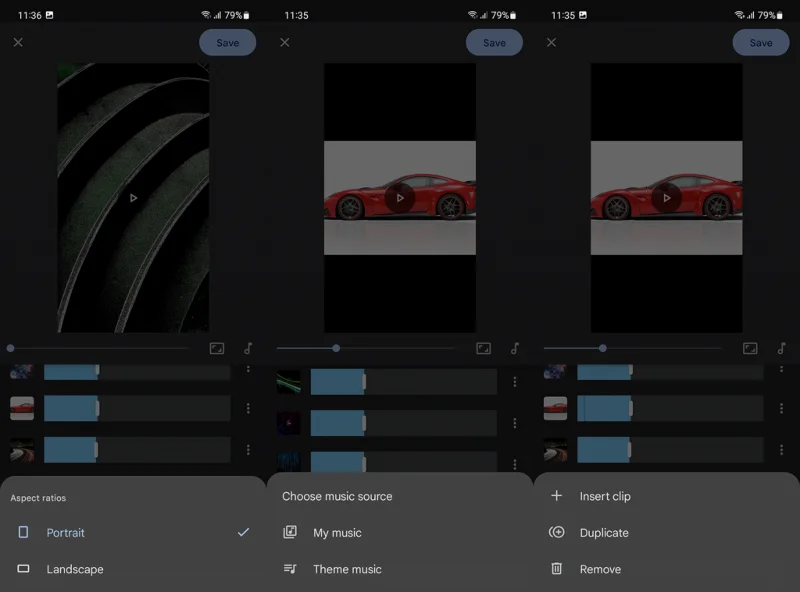
Task: Play the red car preview, right screen
Action: tap(667, 198)
